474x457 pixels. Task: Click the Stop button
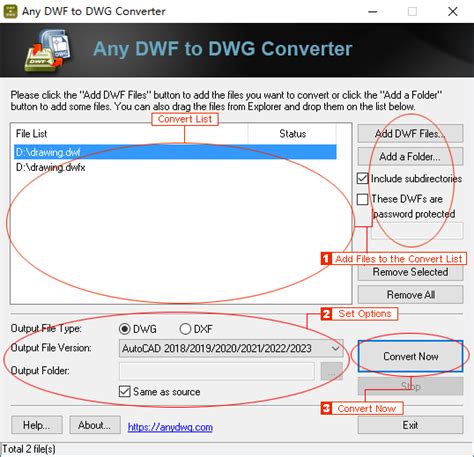410,386
